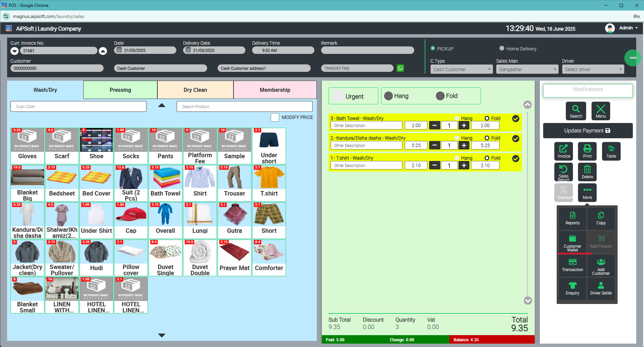Image resolution: width=644 pixels, height=347 pixels.
Task: Open the Reports icon
Action: pos(572,219)
